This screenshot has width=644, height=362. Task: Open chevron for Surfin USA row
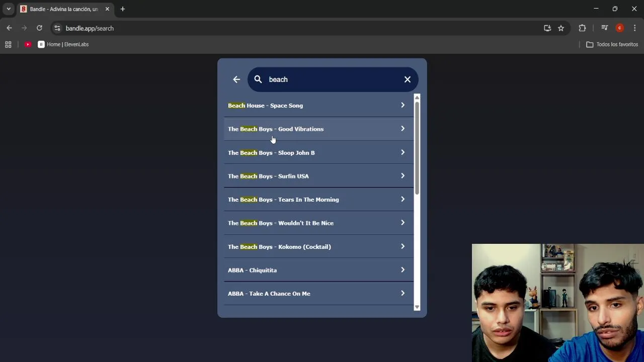(x=403, y=176)
